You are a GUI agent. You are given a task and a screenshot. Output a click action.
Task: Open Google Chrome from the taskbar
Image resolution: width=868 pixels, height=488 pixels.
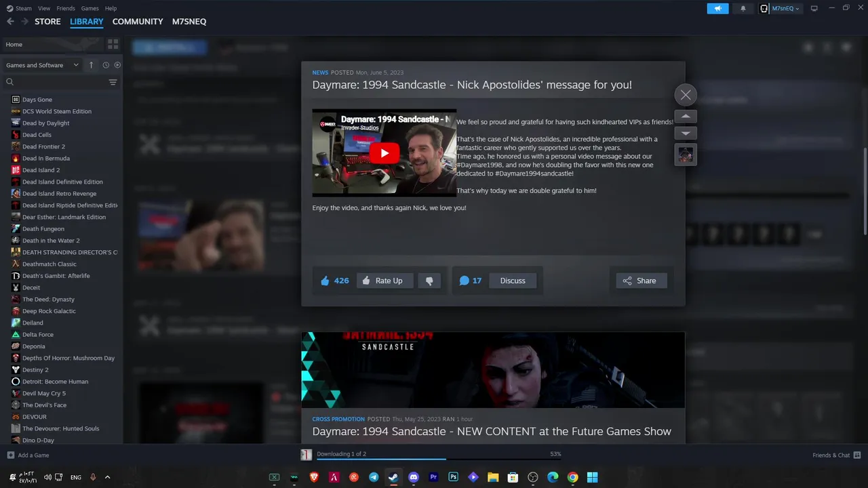click(572, 477)
